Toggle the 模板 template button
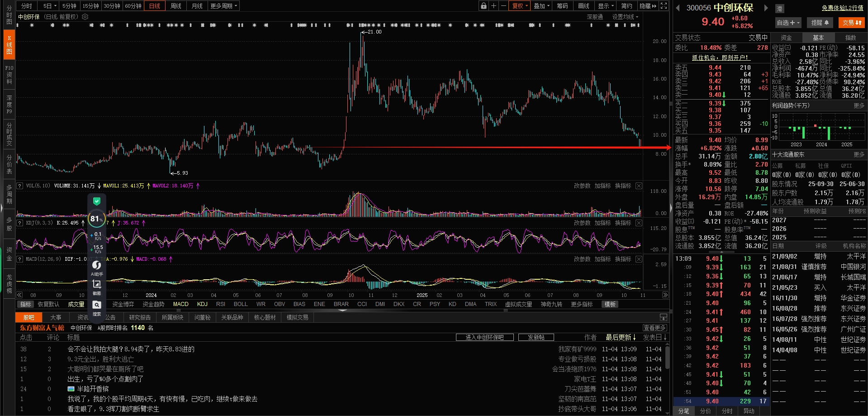The image size is (868, 416). (x=610, y=304)
